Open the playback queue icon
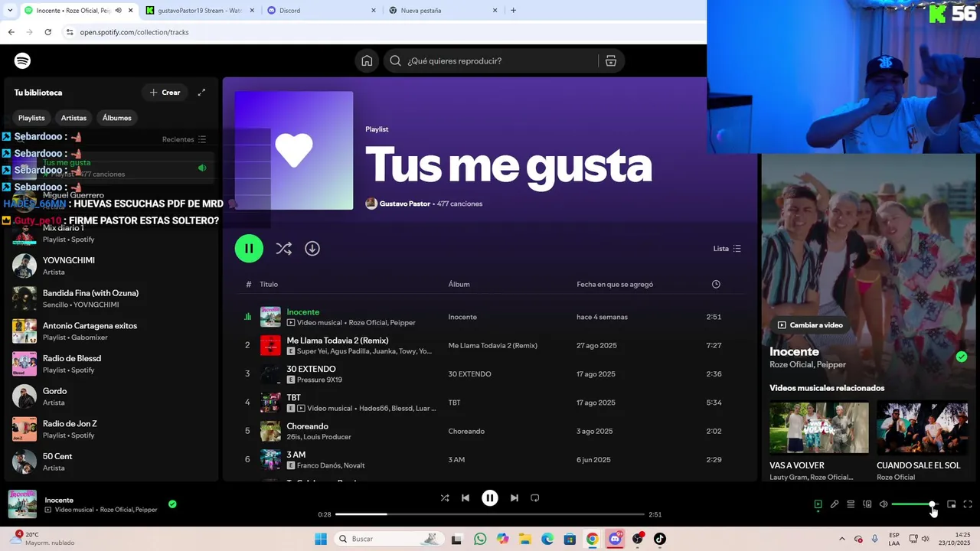This screenshot has width=980, height=551. (851, 504)
